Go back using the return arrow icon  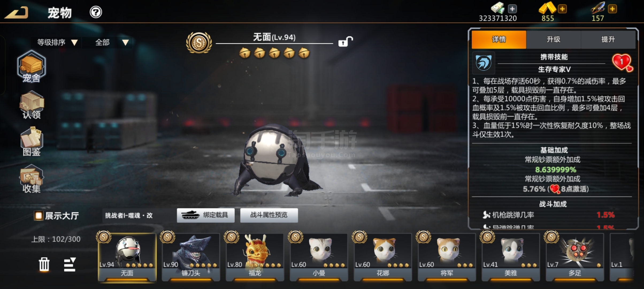[16, 13]
